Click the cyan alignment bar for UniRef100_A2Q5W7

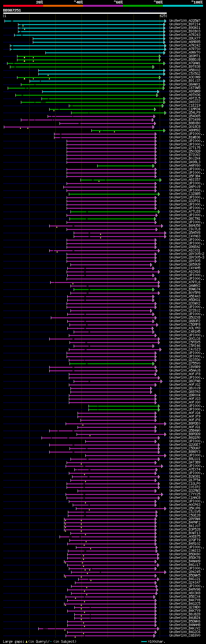point(85,21)
